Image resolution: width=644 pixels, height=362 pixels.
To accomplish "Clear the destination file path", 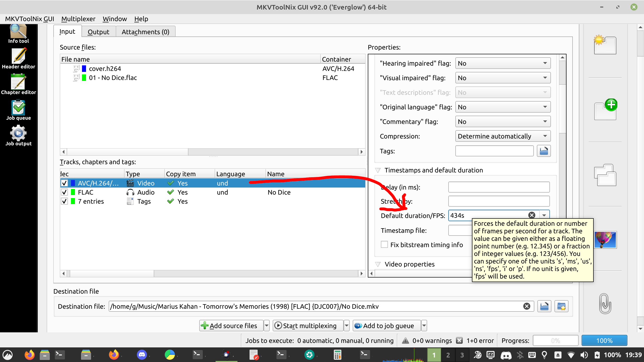I will [527, 306].
